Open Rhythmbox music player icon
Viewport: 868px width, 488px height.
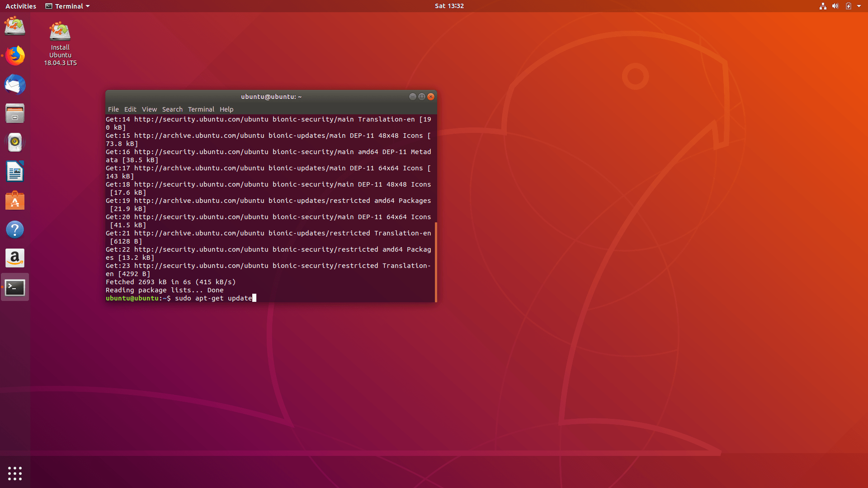click(x=15, y=142)
